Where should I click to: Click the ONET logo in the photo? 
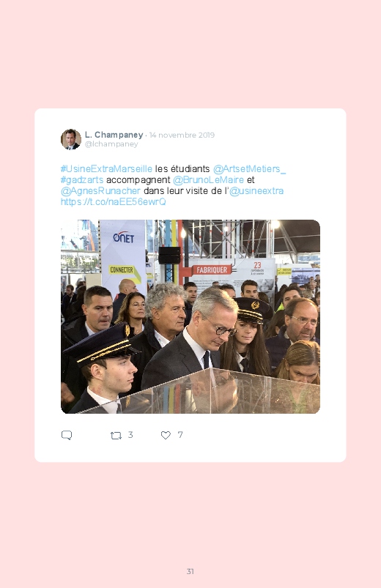[x=124, y=237]
